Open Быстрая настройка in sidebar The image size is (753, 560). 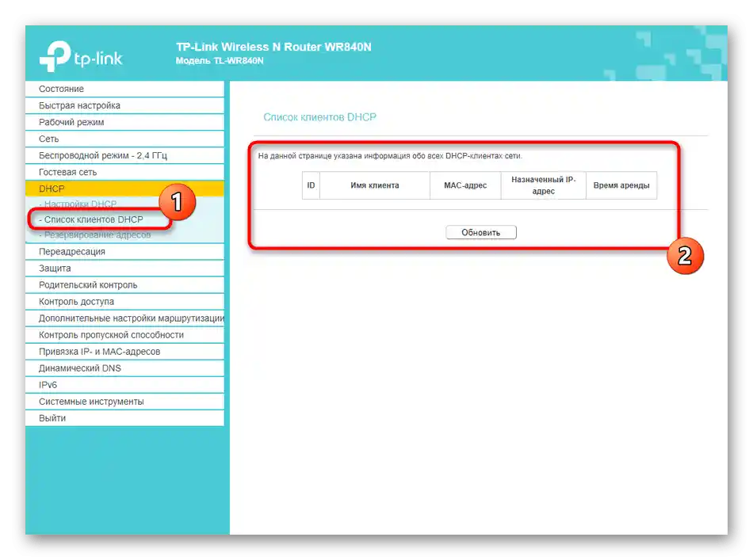tap(125, 105)
